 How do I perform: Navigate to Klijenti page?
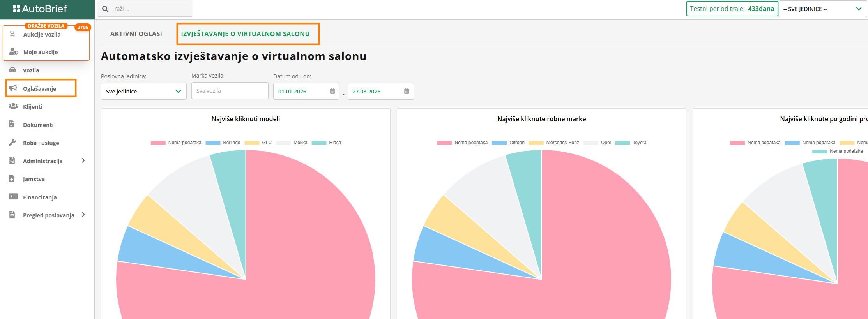point(33,107)
